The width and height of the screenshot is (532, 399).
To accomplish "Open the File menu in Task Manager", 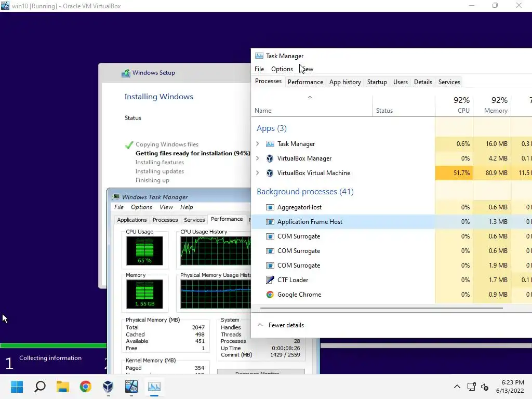I will pyautogui.click(x=259, y=69).
